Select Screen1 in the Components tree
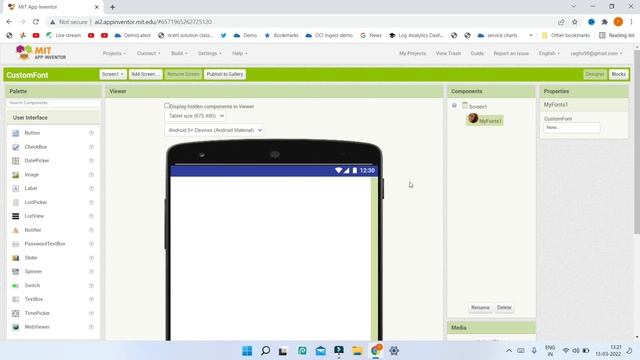640x360 pixels. (478, 107)
